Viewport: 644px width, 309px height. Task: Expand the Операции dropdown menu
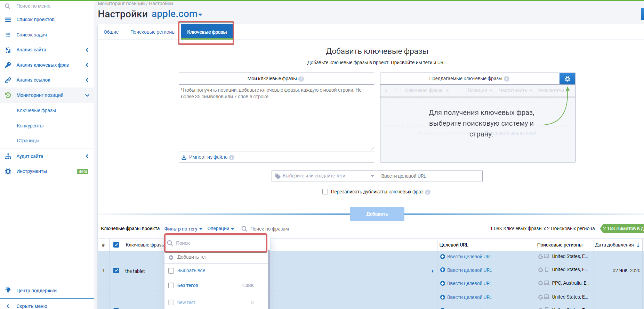[220, 228]
